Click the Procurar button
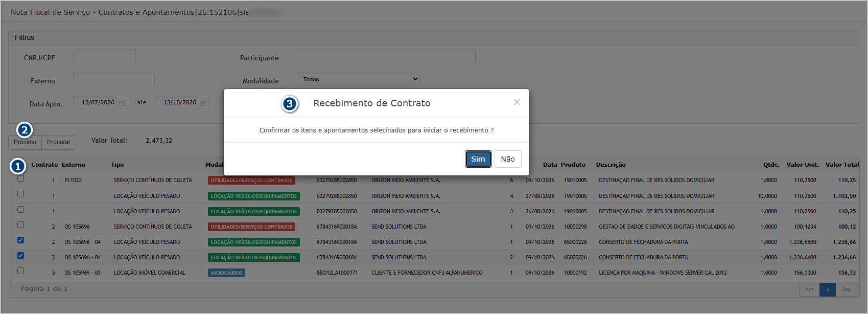 pos(59,142)
